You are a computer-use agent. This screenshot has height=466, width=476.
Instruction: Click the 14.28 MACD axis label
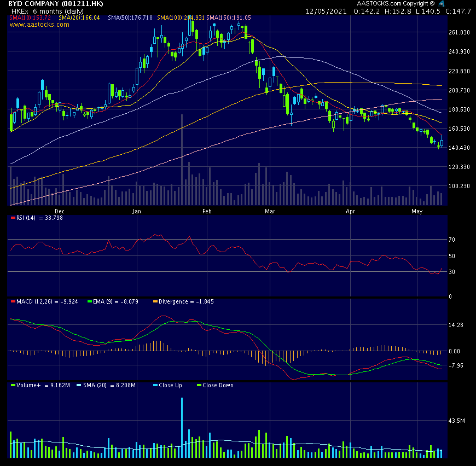pyautogui.click(x=456, y=325)
